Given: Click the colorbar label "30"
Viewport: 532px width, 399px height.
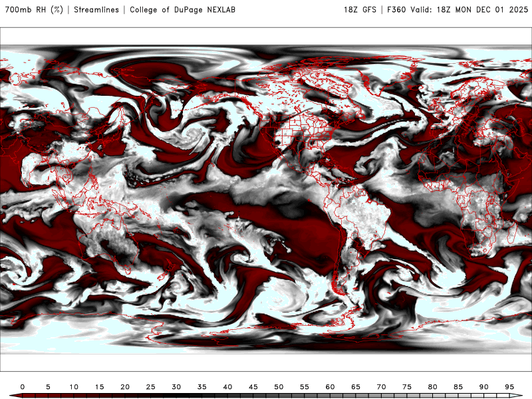Looking at the screenshot, I should click(x=176, y=387).
